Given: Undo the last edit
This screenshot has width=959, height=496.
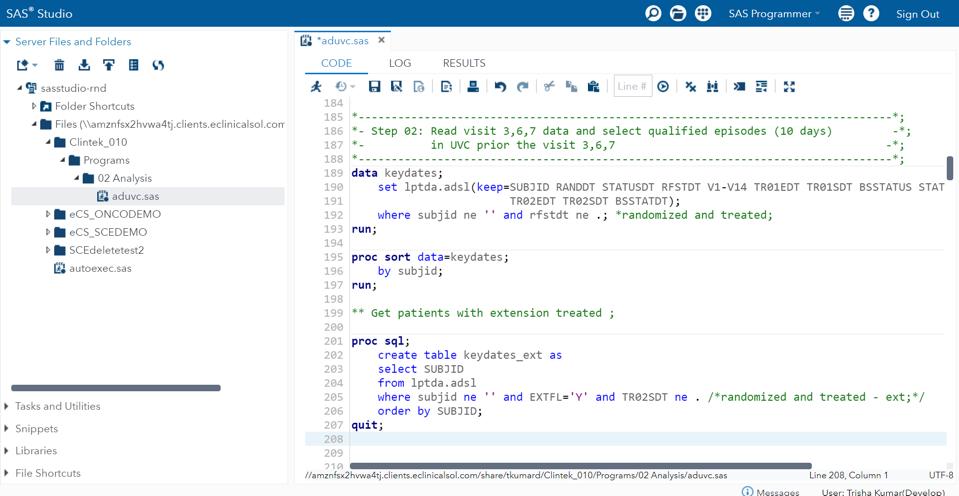Looking at the screenshot, I should (500, 86).
